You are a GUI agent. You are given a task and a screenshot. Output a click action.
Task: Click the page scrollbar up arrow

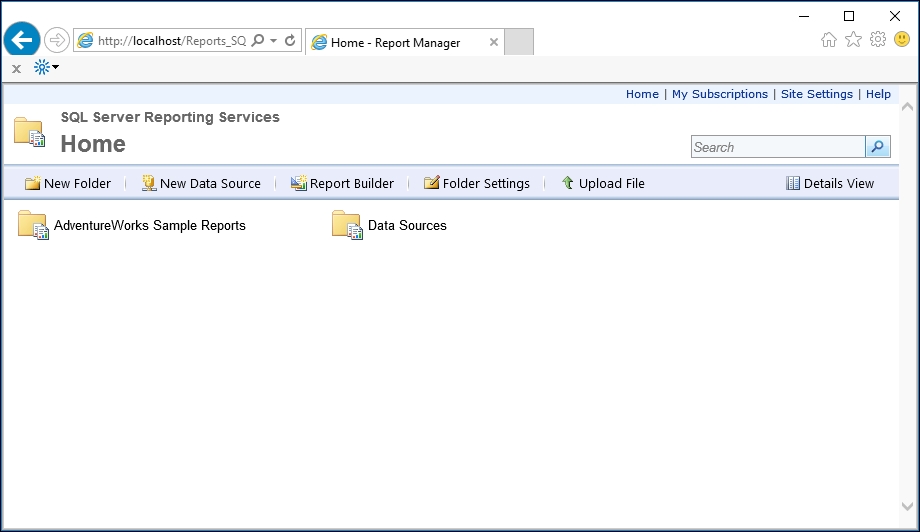(x=907, y=107)
